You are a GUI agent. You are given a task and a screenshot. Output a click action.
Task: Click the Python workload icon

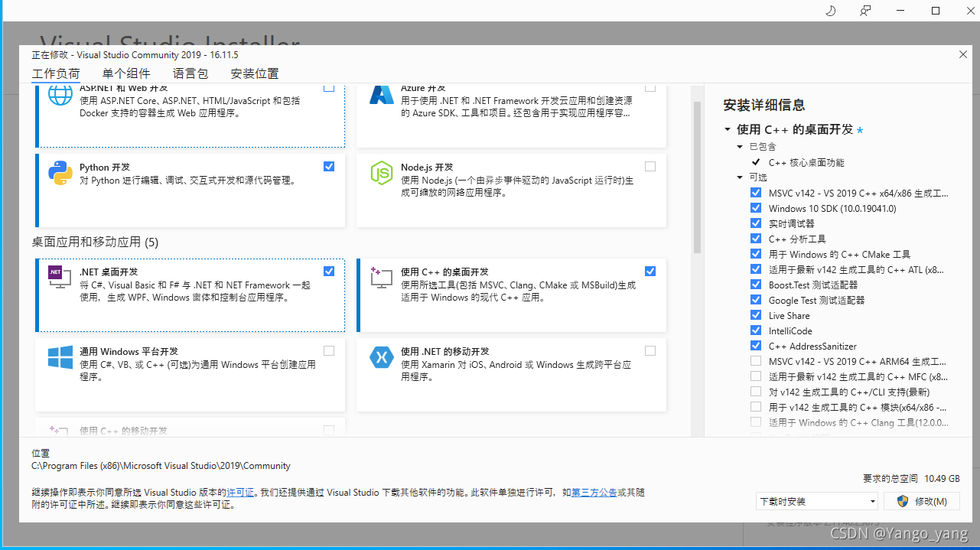click(x=60, y=174)
